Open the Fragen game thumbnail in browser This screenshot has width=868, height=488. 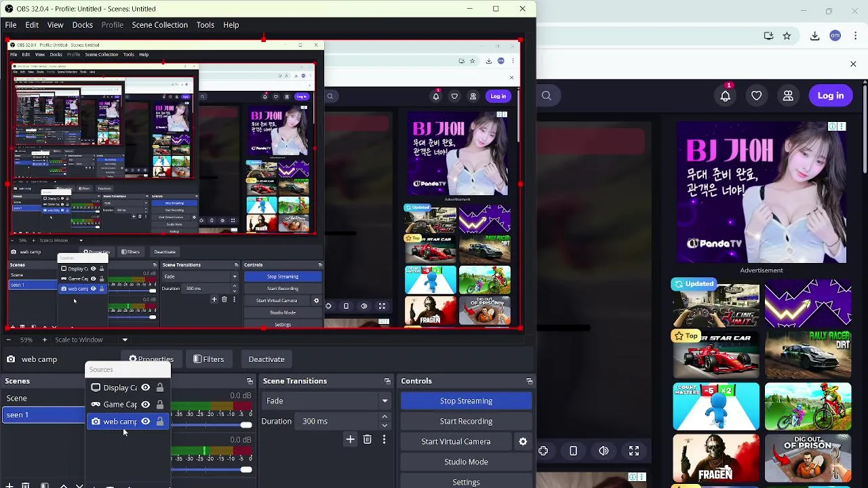716,459
